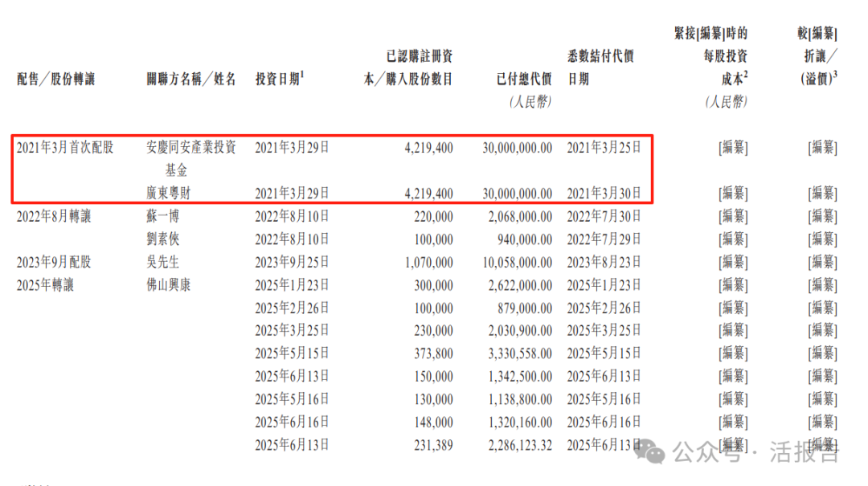This screenshot has width=868, height=486.
Task: Select the settlement date 2023年8月23日
Action: (x=604, y=263)
